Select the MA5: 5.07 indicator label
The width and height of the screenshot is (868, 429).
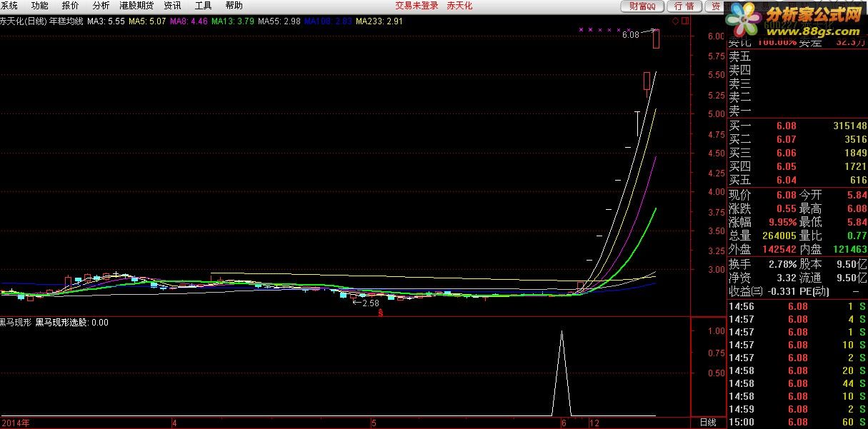[146, 21]
